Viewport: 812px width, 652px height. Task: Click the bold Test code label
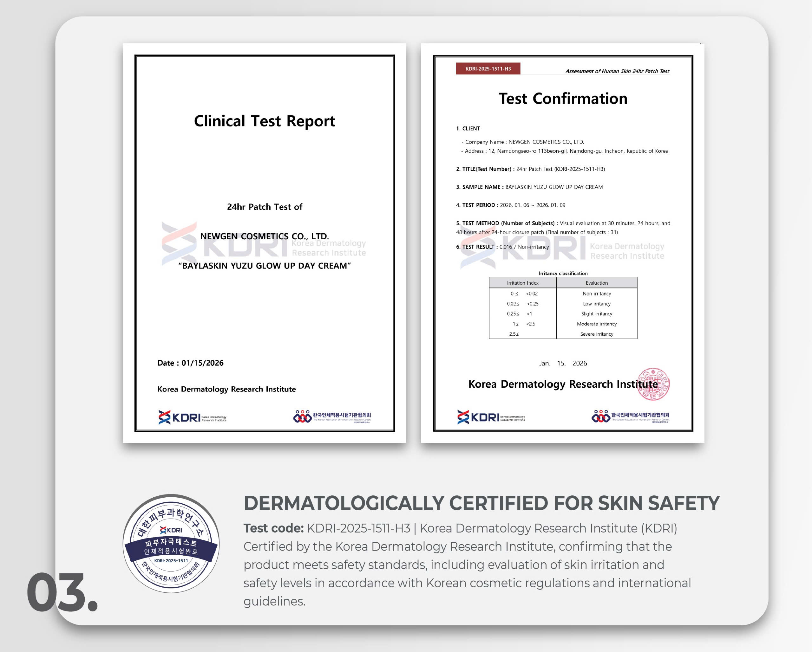click(x=273, y=528)
